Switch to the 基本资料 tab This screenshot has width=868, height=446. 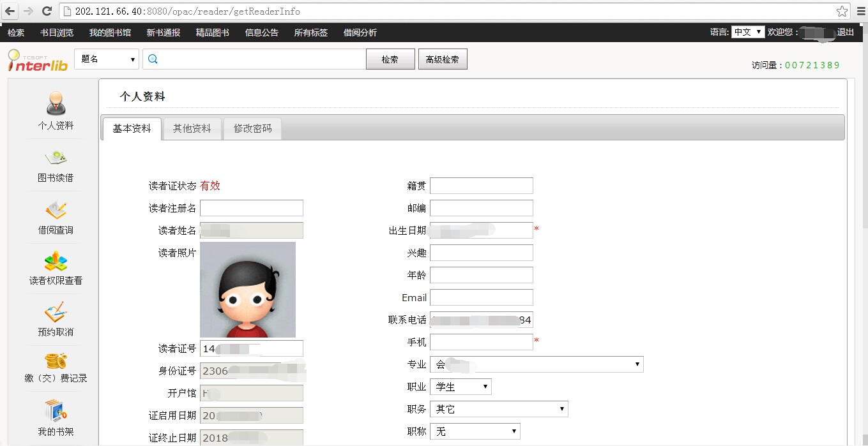132,128
